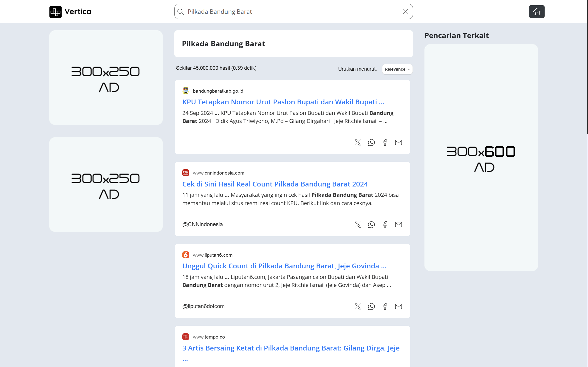Click the magnifier search icon
This screenshot has width=588, height=367.
click(x=181, y=12)
